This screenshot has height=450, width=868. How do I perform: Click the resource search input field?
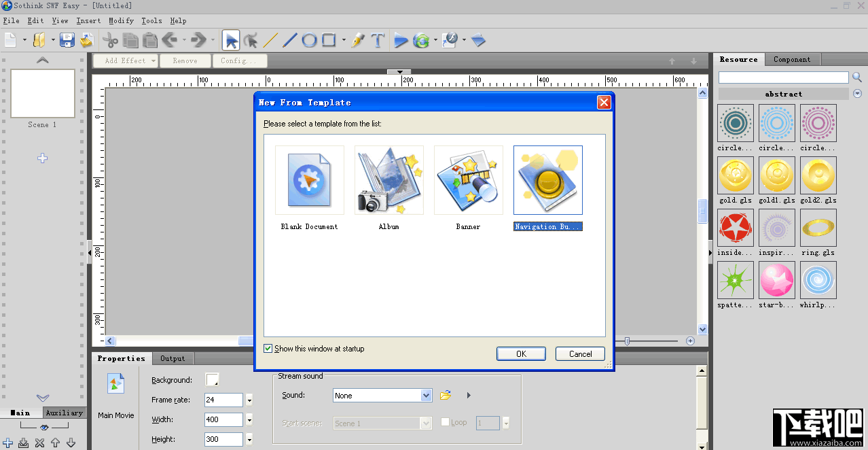tap(783, 77)
